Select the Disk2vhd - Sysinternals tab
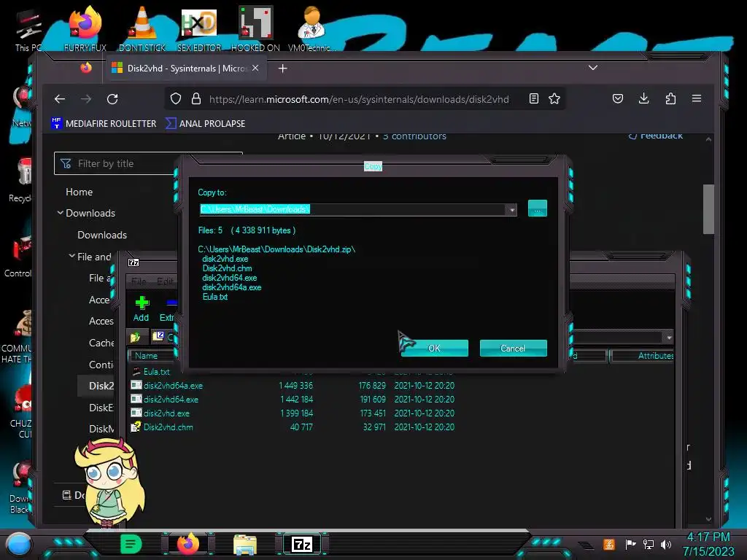The height and width of the screenshot is (560, 747). 186,68
